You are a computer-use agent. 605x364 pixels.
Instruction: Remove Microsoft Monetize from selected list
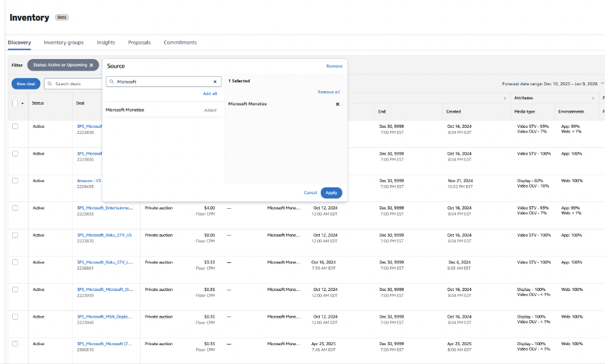[x=338, y=104]
